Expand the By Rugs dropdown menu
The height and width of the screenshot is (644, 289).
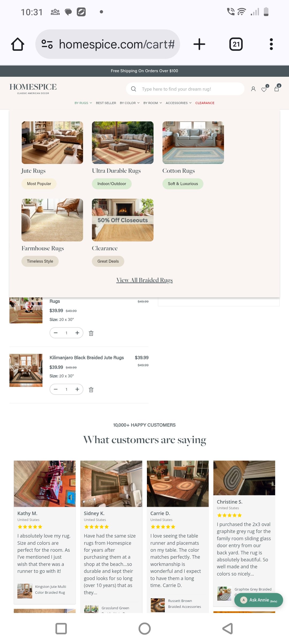click(83, 103)
